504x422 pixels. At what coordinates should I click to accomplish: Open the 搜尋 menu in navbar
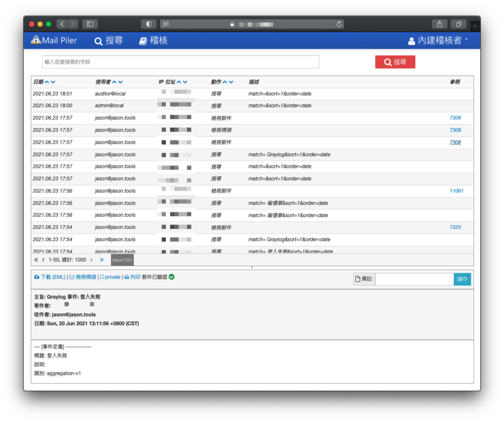pyautogui.click(x=109, y=40)
